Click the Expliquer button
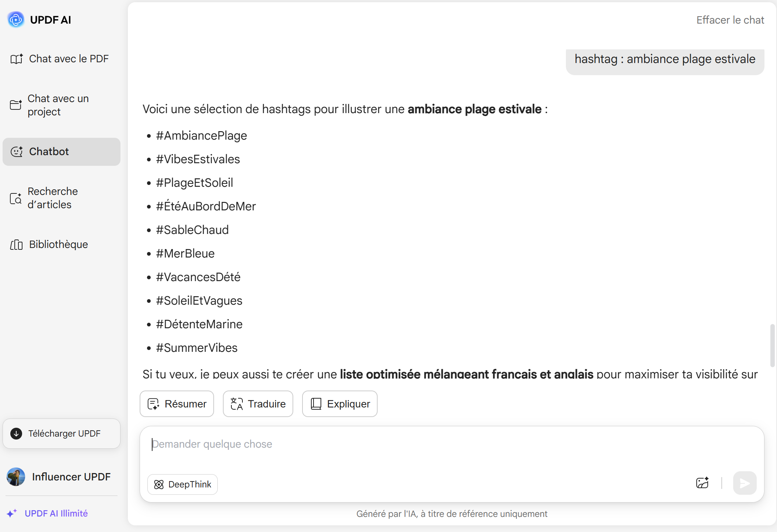Screen dimensions: 777x532 coord(340,404)
